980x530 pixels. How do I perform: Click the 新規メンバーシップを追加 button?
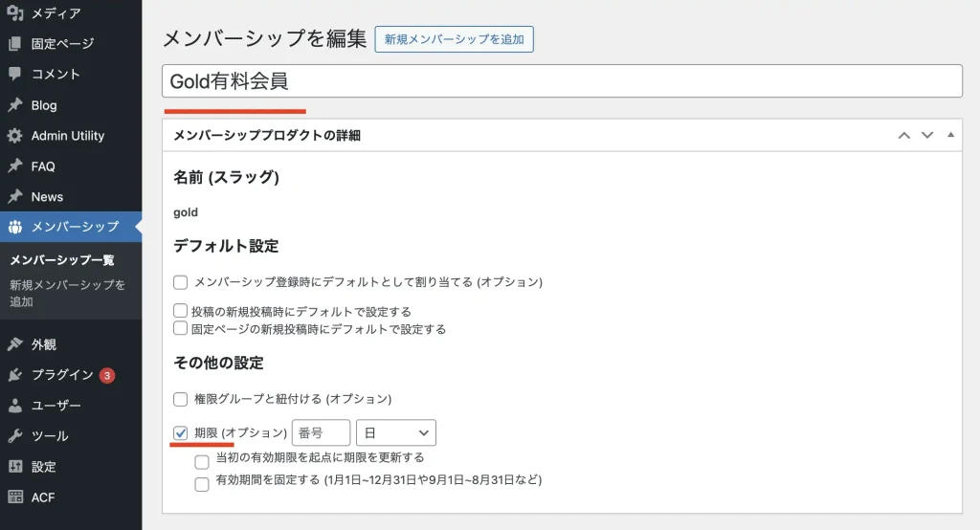454,39
